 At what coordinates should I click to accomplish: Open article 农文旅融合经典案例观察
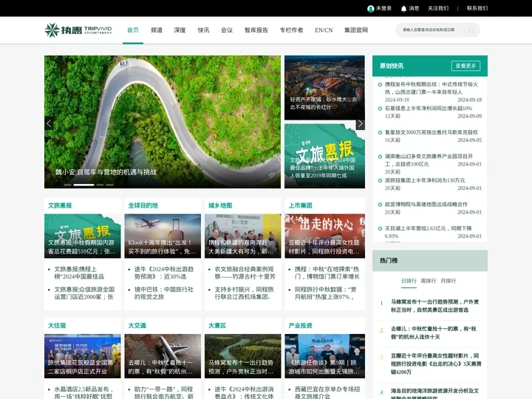(245, 273)
